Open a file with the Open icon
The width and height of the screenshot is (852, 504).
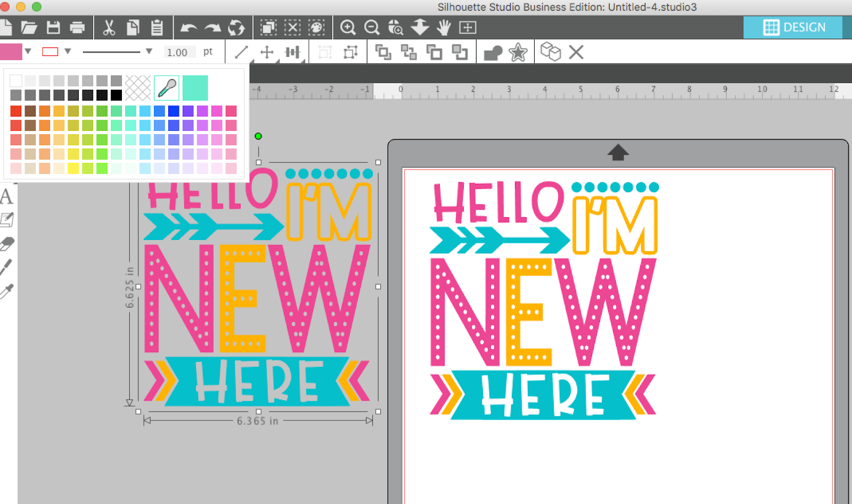pyautogui.click(x=30, y=28)
